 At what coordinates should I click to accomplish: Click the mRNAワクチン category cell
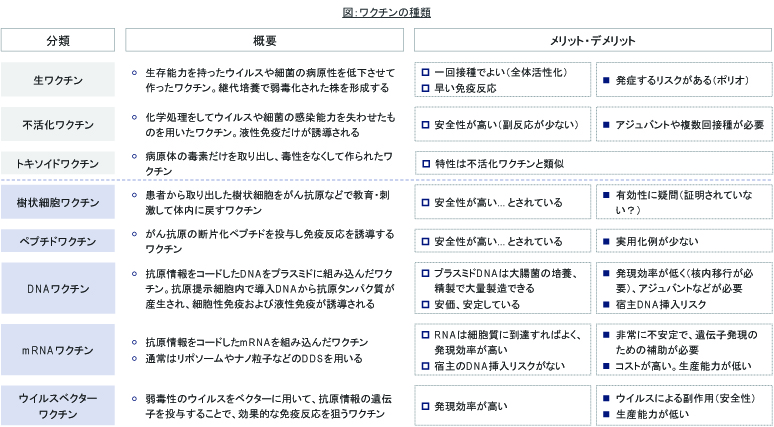[x=59, y=349]
